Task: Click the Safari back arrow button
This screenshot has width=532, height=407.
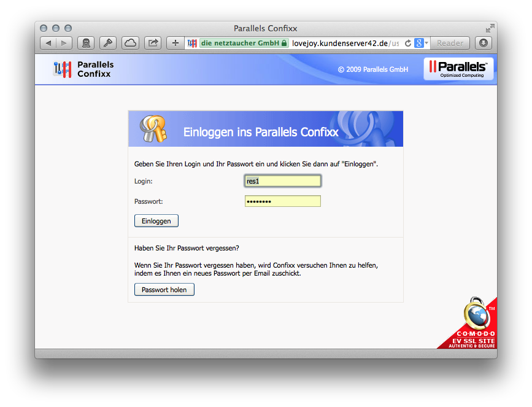Action: tap(48, 43)
